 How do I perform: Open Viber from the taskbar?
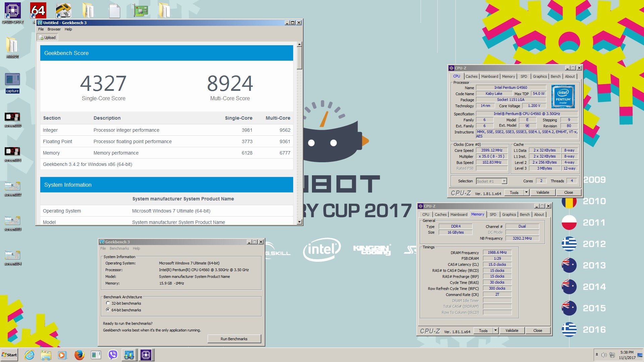[x=113, y=355]
